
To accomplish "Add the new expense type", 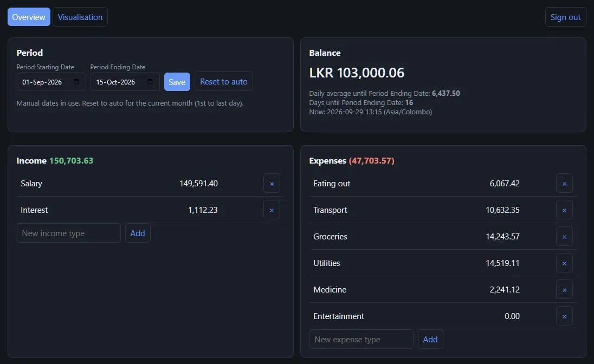I will [x=430, y=340].
